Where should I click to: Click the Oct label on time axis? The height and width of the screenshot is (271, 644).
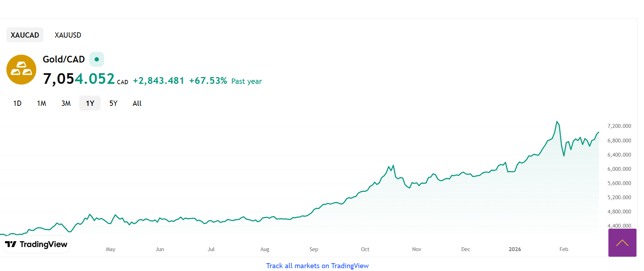(365, 249)
